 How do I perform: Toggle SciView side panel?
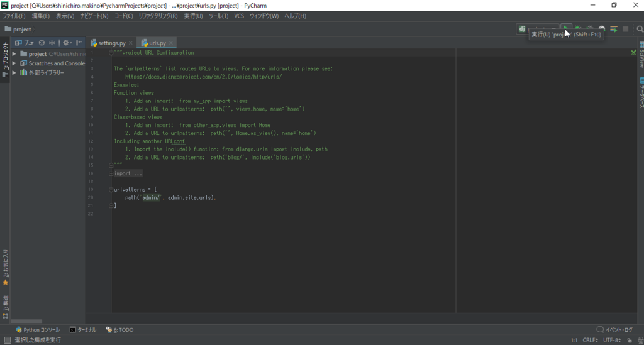point(641,55)
